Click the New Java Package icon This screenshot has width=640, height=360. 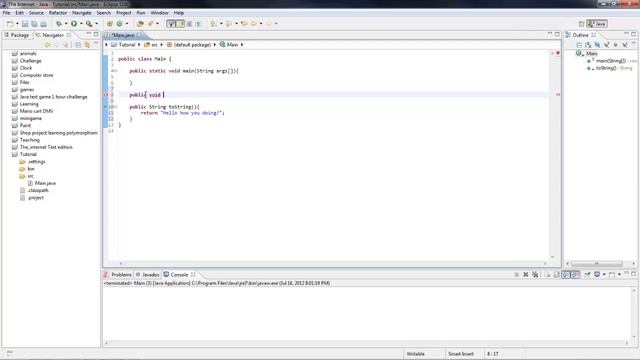point(109,24)
